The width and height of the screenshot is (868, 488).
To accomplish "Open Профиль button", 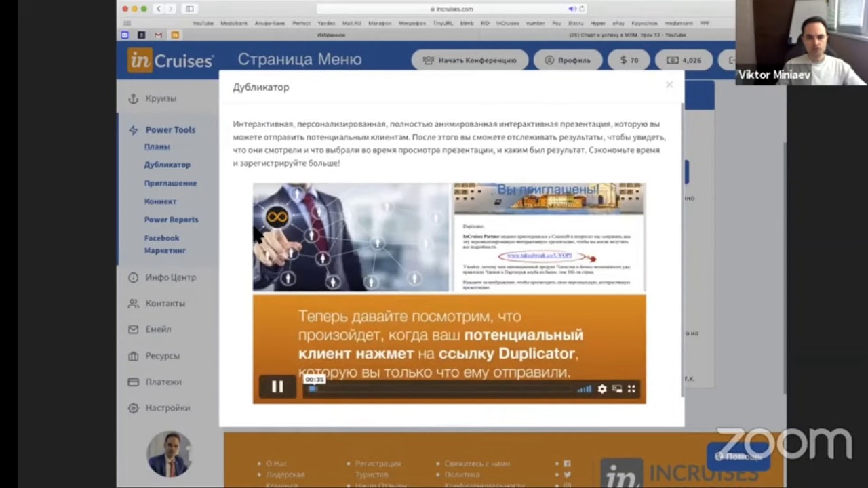I will (568, 60).
